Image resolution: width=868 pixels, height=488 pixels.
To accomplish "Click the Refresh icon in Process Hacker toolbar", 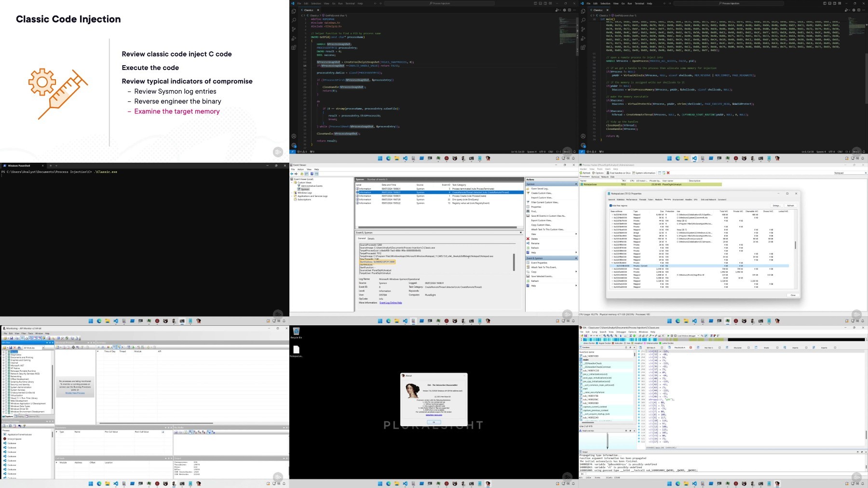I will tap(581, 173).
